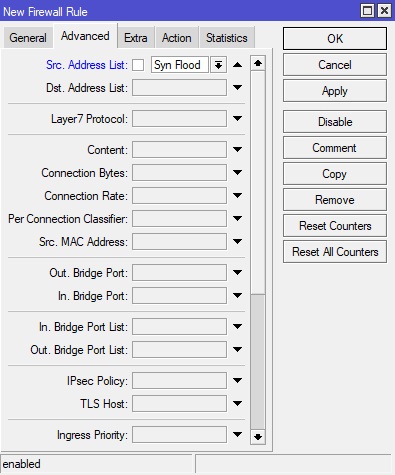Expand the Out. Bridge Port field

237,272
